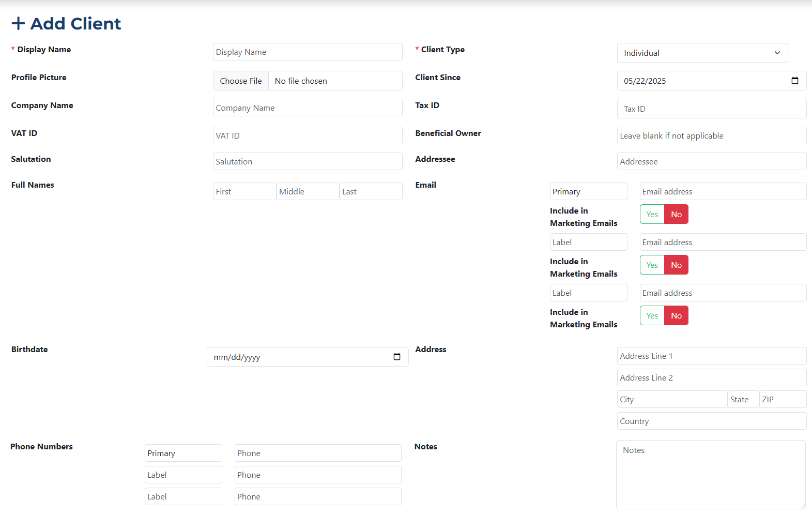This screenshot has height=515, width=812.
Task: Click the City field
Action: point(672,399)
